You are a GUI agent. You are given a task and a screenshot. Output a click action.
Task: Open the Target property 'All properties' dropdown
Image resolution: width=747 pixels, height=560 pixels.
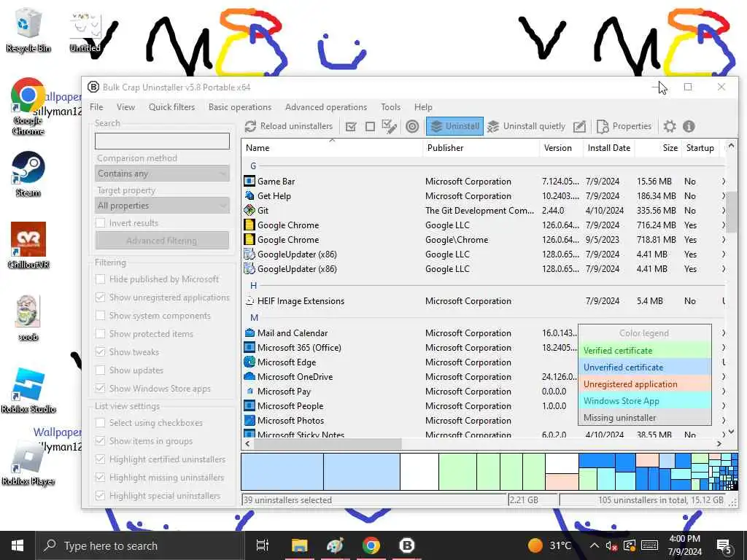coord(162,206)
